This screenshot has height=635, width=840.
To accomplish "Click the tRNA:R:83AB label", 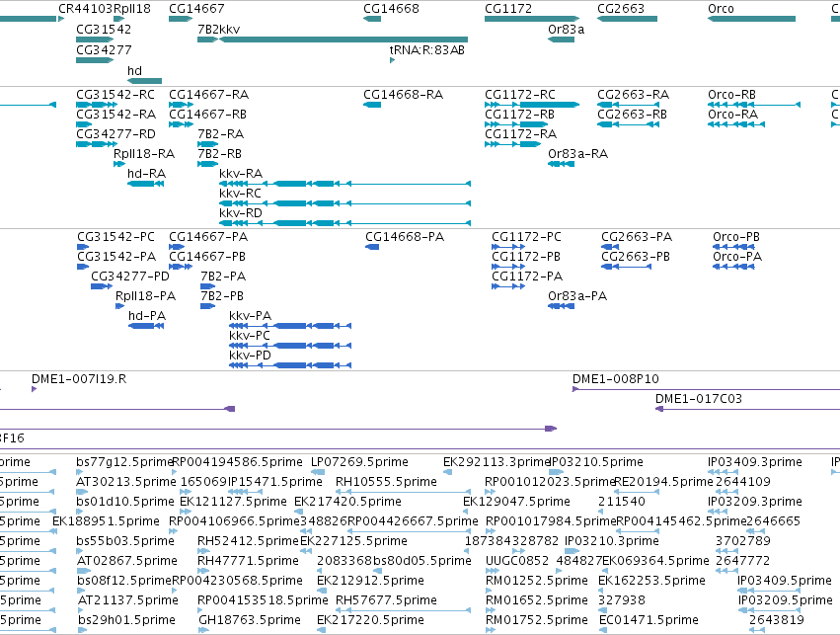I will pos(427,50).
